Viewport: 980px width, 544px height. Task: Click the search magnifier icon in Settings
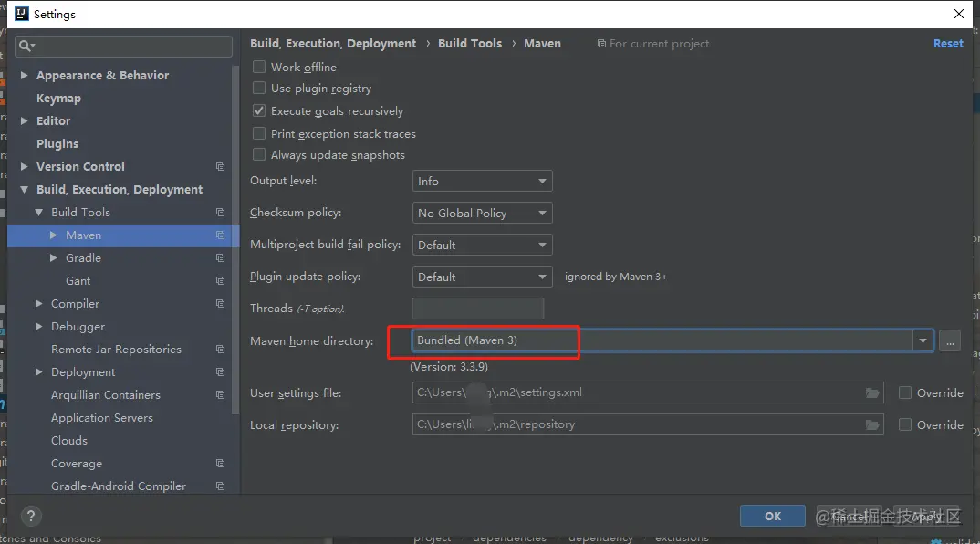(26, 46)
